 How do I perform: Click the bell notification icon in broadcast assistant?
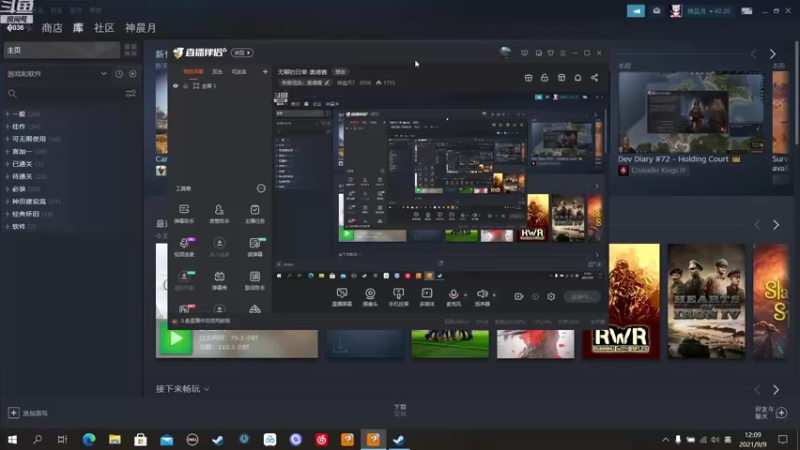[x=578, y=78]
